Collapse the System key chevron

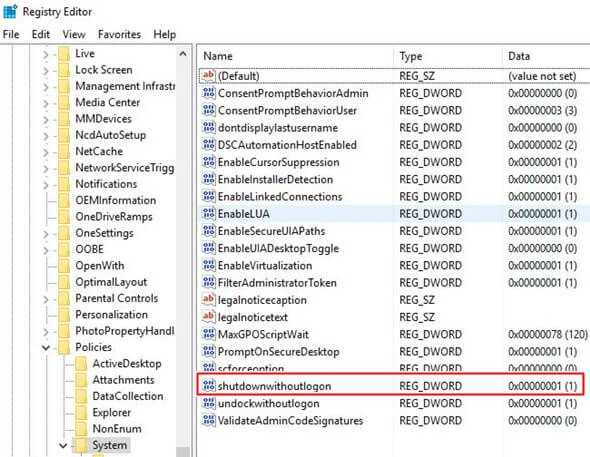click(x=63, y=445)
